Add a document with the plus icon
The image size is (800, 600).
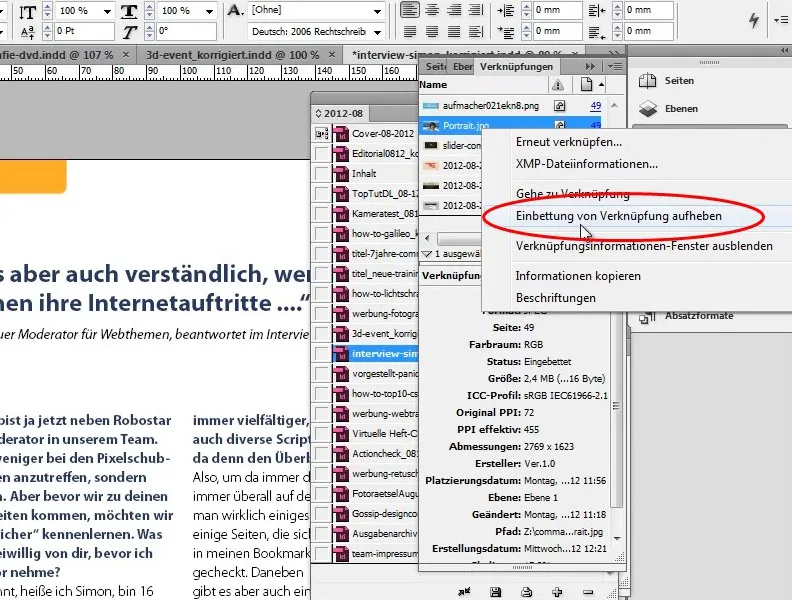557,592
